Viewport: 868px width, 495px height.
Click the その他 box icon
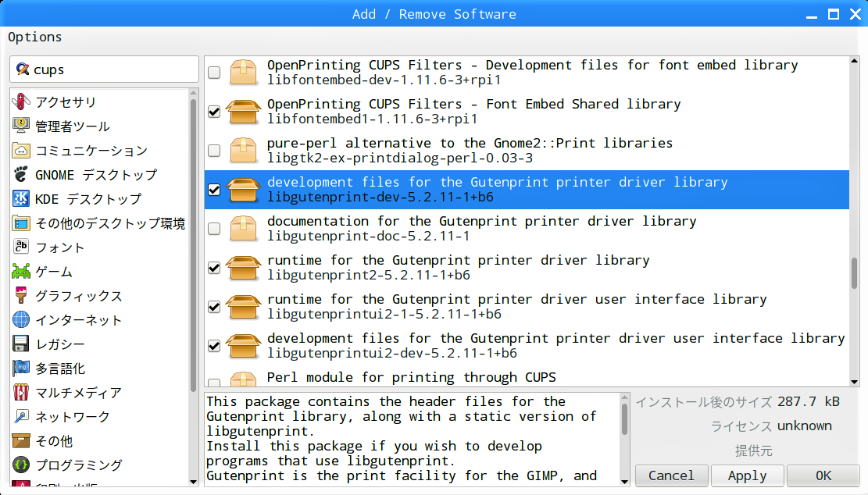[x=21, y=441]
